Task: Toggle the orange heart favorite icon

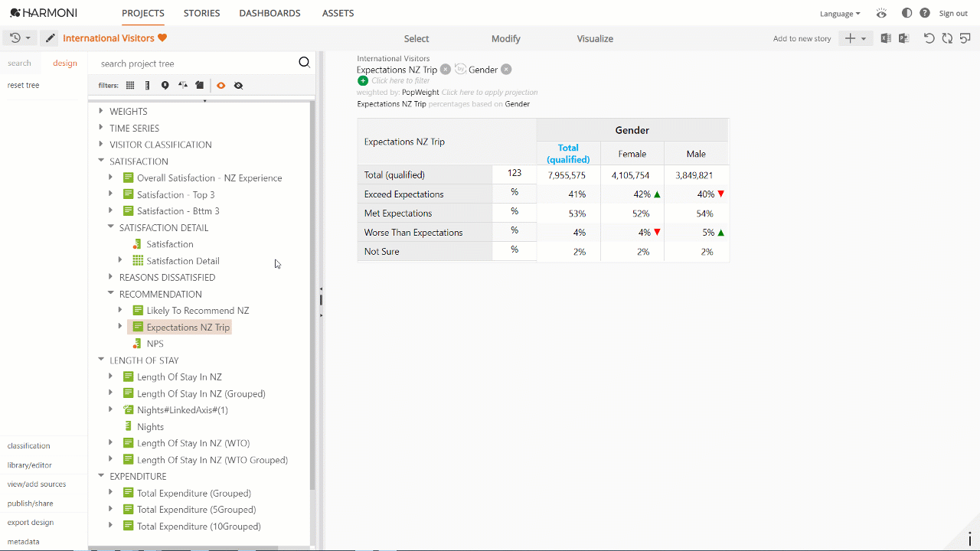Action: click(x=162, y=38)
